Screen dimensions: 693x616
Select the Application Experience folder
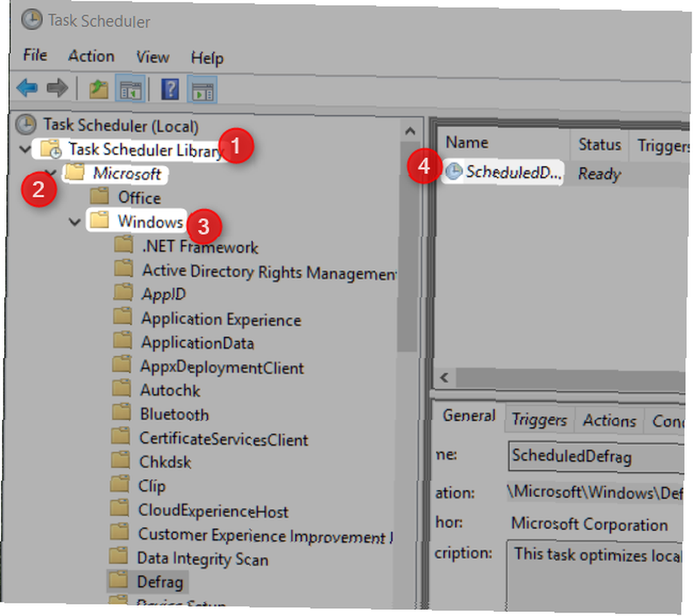coord(222,319)
